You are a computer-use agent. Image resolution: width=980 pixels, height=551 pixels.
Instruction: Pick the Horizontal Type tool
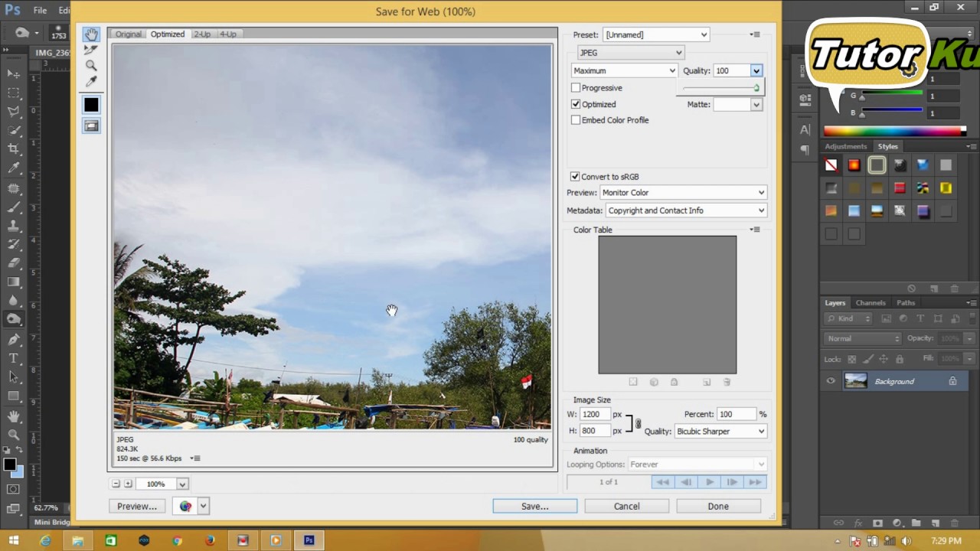click(x=14, y=358)
